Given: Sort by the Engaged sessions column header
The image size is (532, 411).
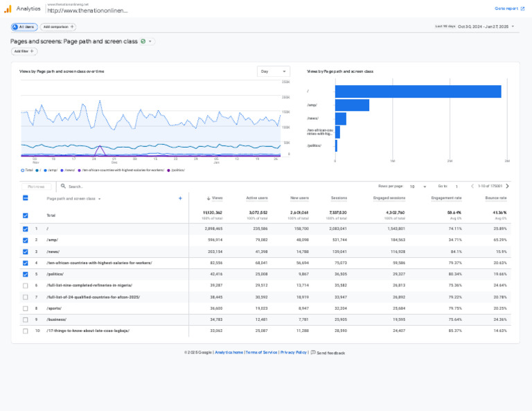Looking at the screenshot, I should pos(389,198).
